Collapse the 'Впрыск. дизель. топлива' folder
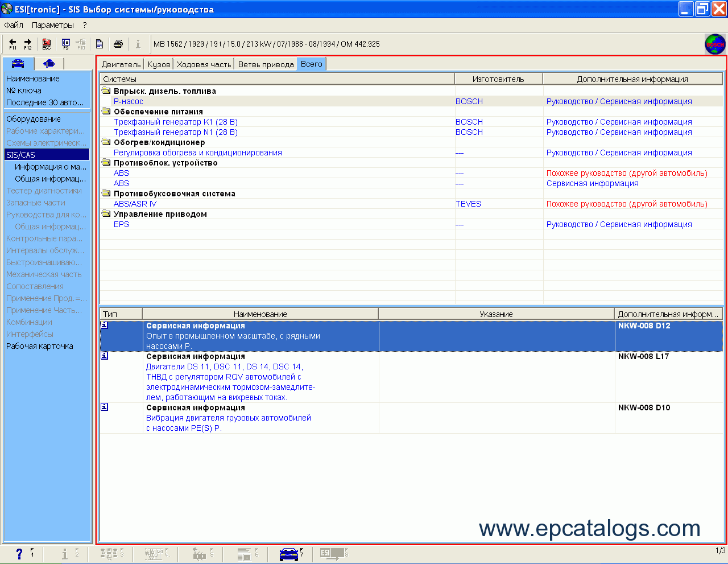 tap(106, 91)
